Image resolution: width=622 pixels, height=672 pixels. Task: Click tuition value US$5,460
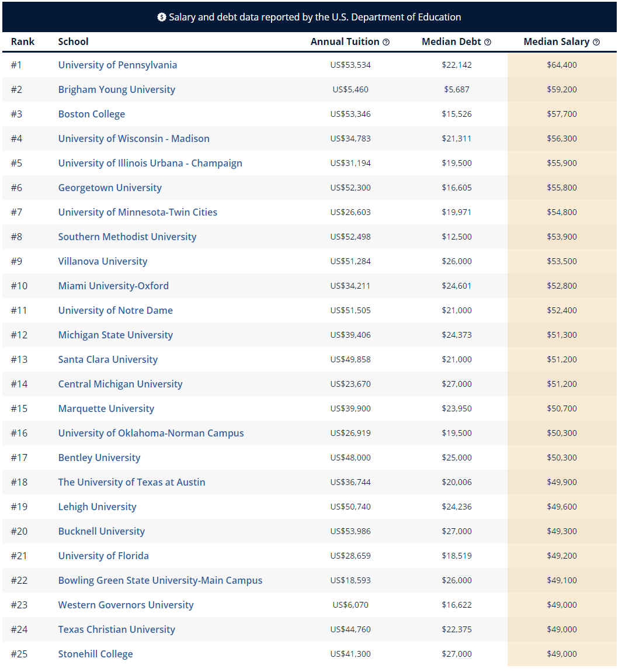coord(350,89)
